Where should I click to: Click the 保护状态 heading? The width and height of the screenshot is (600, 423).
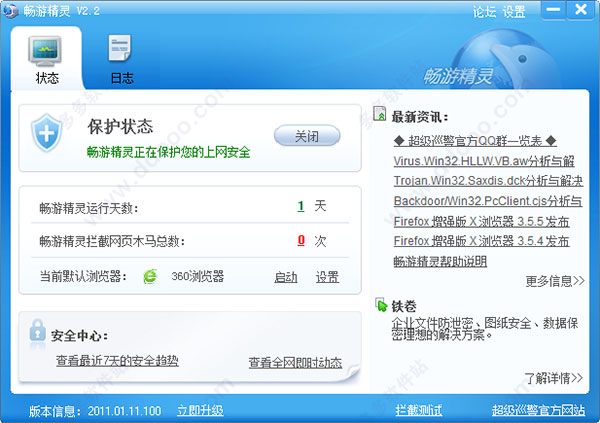[121, 126]
